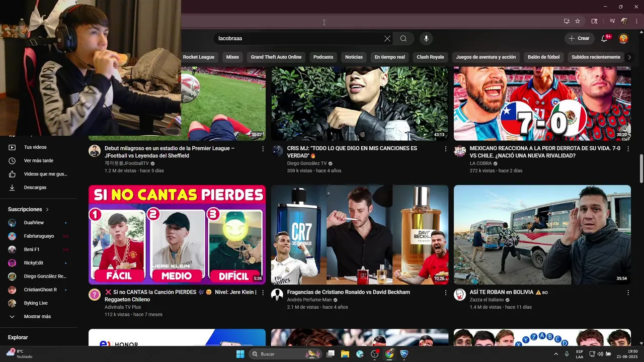Open Videos que me gustan in sidebar
Viewport: 644px width, 362px height.
[38, 174]
